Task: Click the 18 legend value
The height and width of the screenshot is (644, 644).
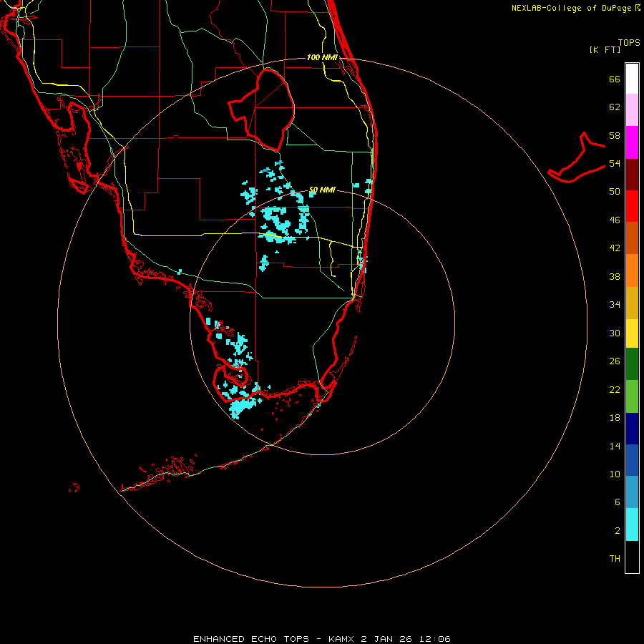Action: (x=615, y=418)
